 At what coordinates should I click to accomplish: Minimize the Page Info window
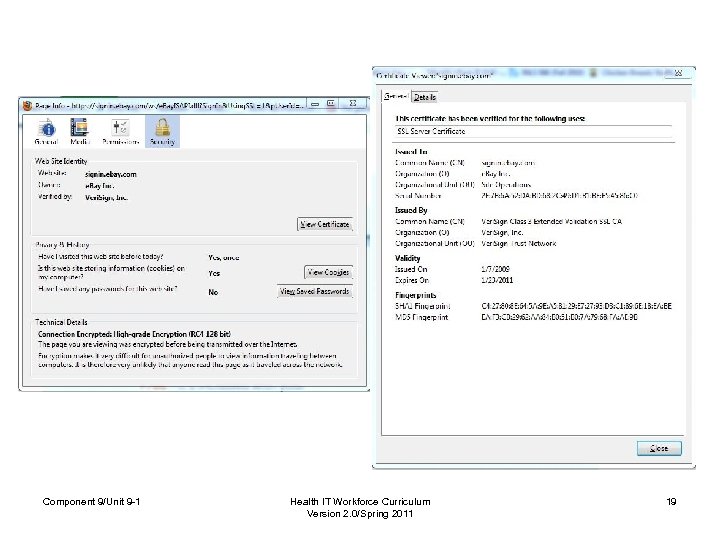click(x=315, y=104)
